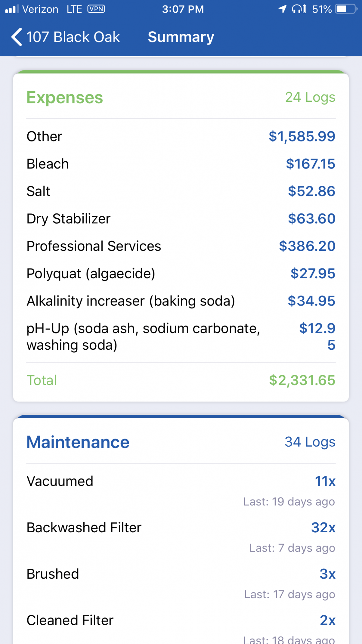This screenshot has height=644, width=362.
Task: Tap the Dry Stabilizer expense row
Action: tap(181, 219)
